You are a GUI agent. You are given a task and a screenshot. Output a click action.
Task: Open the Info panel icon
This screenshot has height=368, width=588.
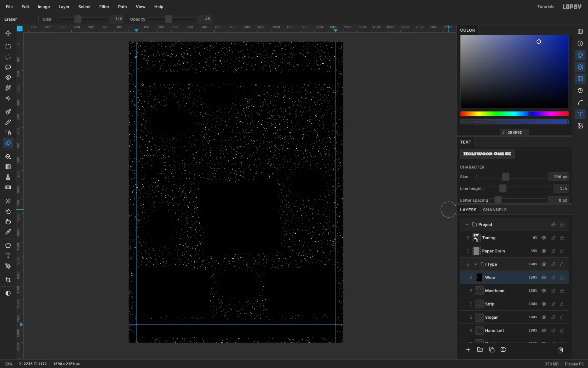coord(580,43)
